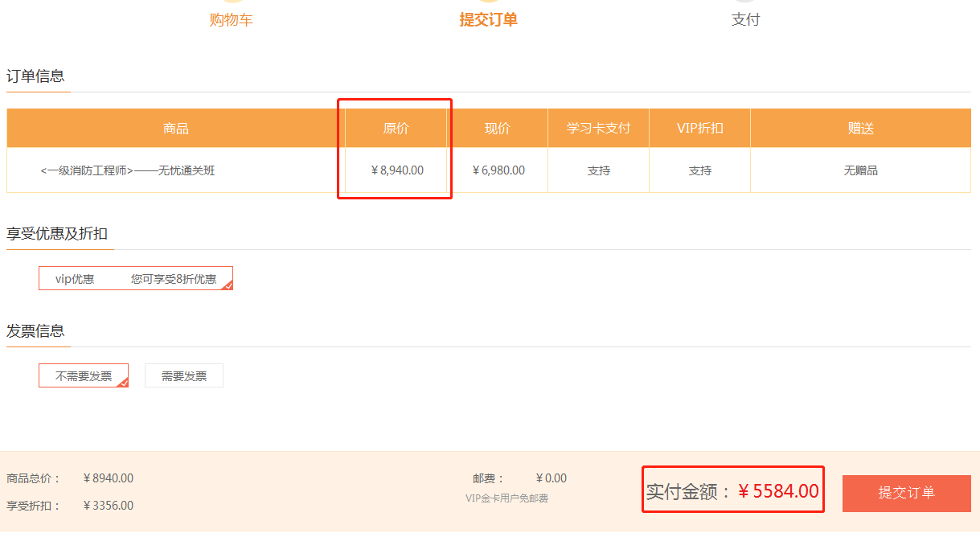The image size is (980, 533).
Task: Click the product name 一级消防工程师 无忧通关班
Action: (128, 170)
